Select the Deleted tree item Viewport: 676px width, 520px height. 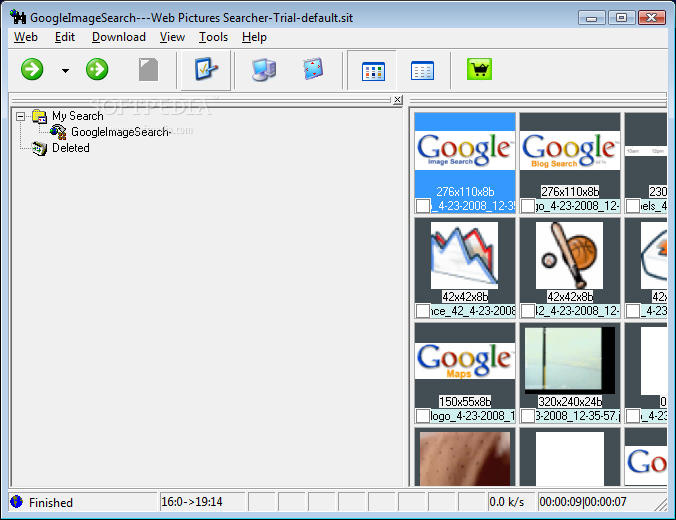(71, 148)
